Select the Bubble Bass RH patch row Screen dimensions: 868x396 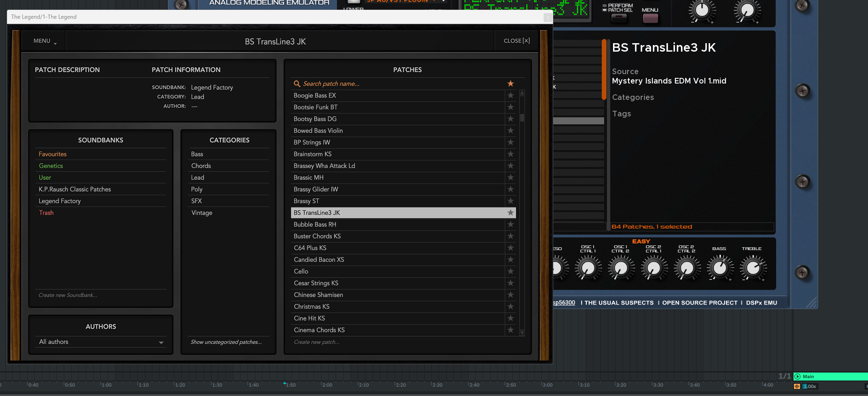[398, 224]
